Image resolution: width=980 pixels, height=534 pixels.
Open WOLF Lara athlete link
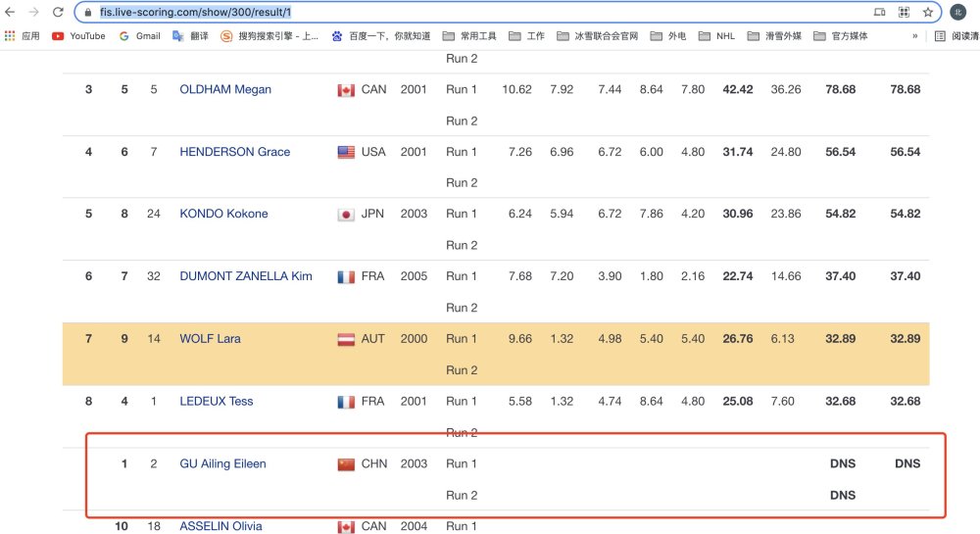click(210, 338)
